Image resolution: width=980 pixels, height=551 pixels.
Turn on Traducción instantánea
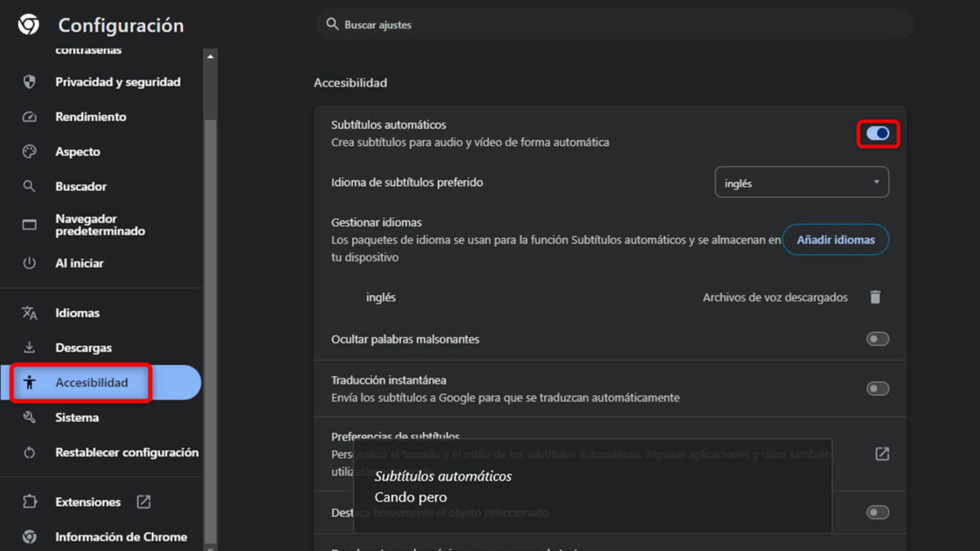877,389
